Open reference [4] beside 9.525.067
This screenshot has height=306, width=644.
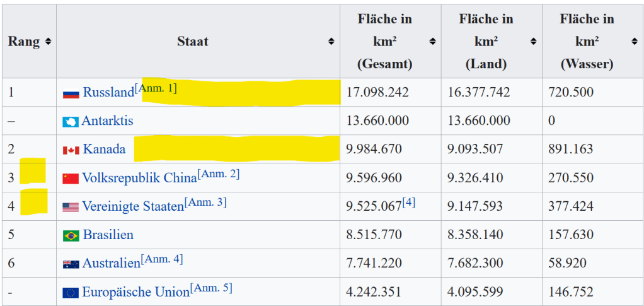click(x=410, y=203)
